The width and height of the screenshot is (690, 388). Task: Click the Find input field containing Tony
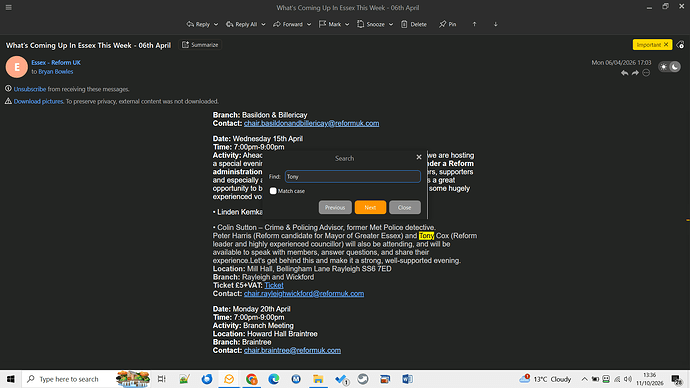pos(352,176)
